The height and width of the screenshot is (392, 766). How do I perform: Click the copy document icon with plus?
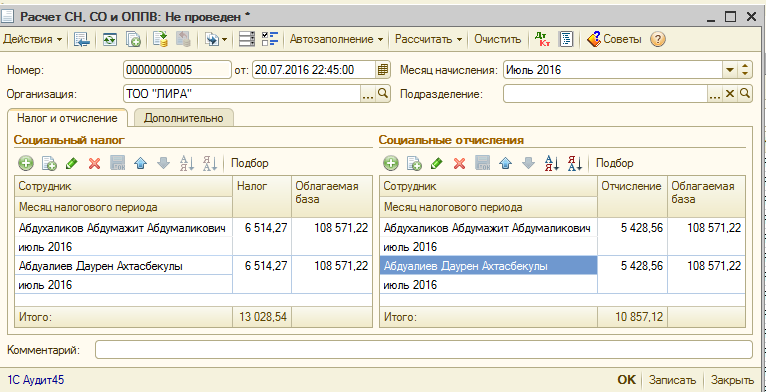(133, 40)
